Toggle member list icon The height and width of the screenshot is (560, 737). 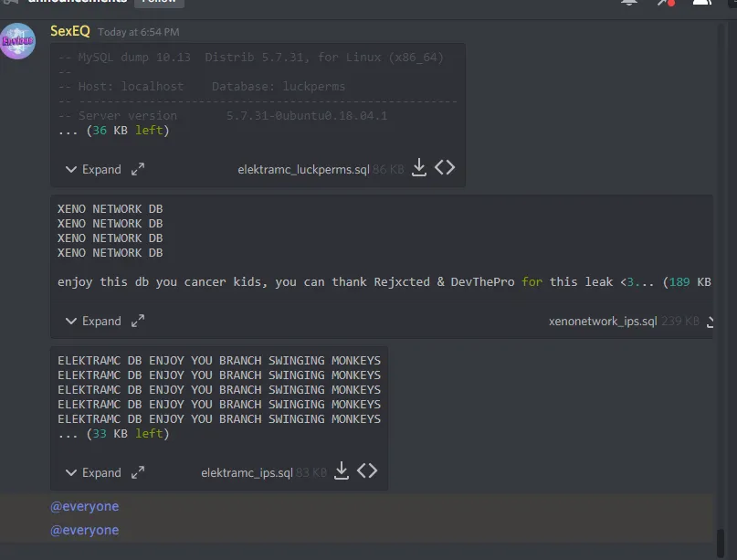(x=701, y=2)
